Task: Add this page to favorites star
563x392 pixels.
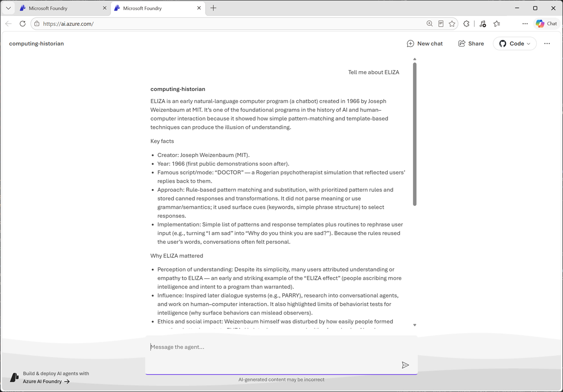Action: point(452,23)
